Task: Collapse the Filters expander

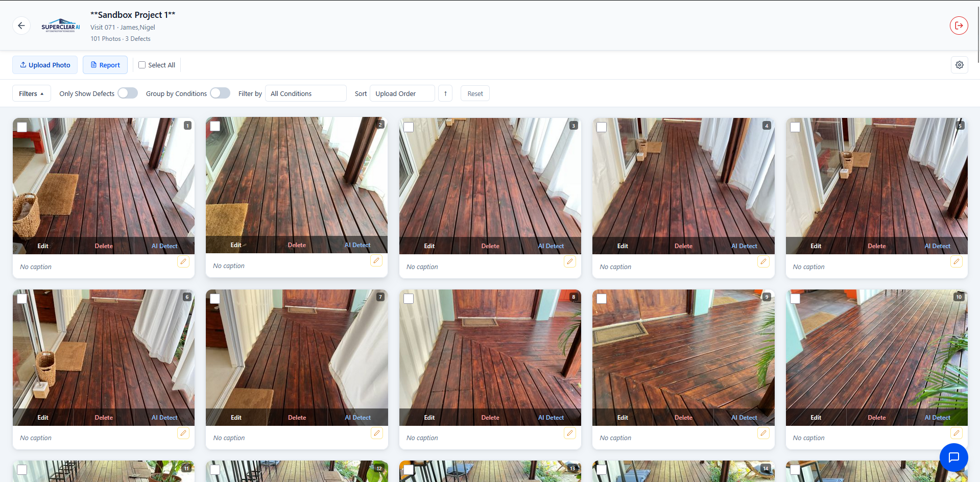Action: coord(31,93)
